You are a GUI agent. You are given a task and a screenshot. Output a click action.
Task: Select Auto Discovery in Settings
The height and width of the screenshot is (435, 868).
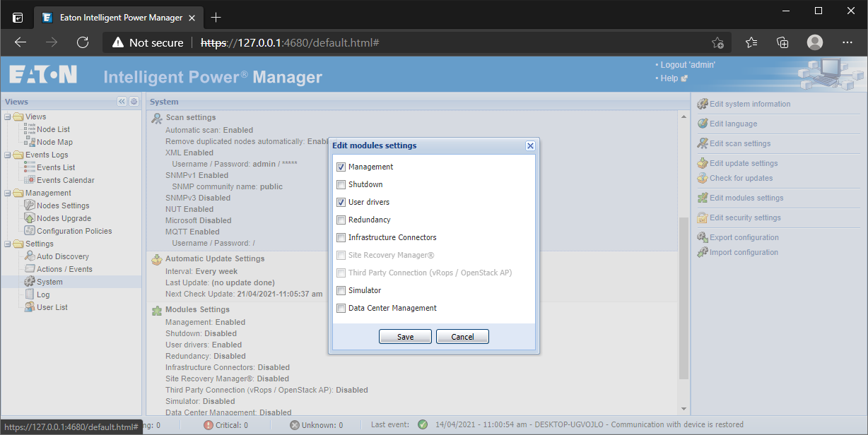click(x=63, y=256)
